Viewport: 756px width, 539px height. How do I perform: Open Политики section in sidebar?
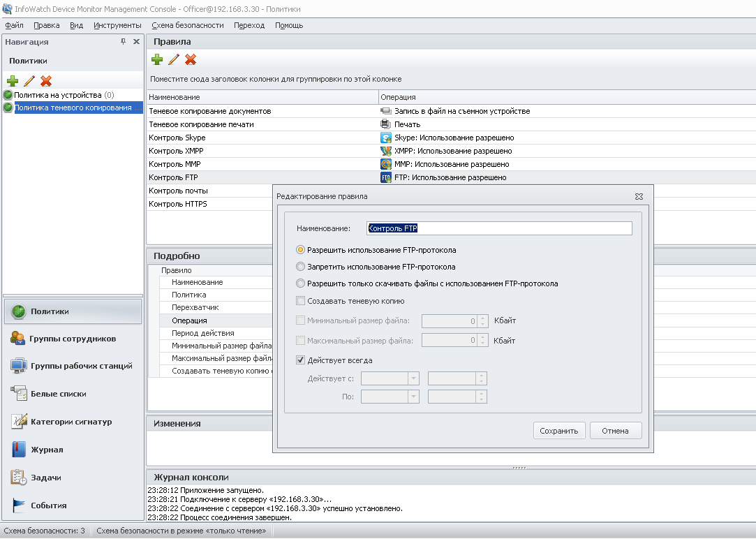pos(73,311)
